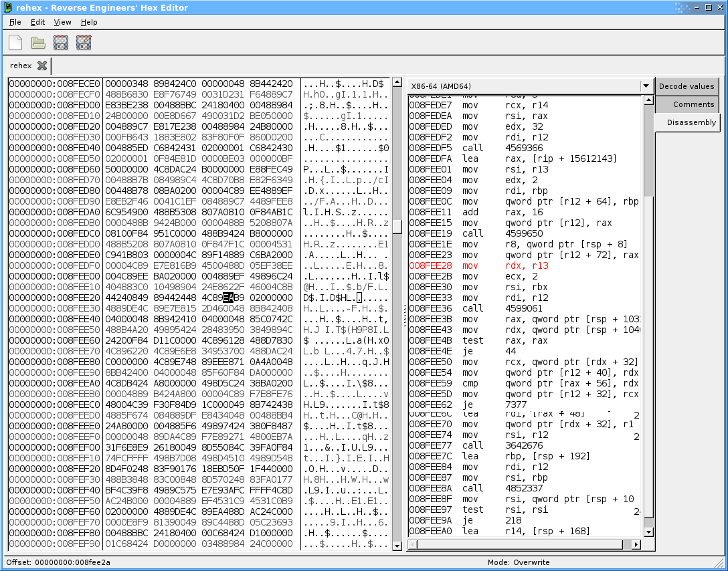Switch to the Decode values tab
This screenshot has width=728, height=571.
pyautogui.click(x=686, y=86)
